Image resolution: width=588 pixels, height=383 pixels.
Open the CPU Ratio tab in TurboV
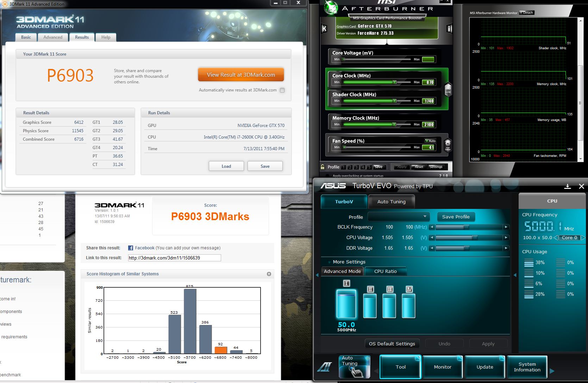[385, 271]
